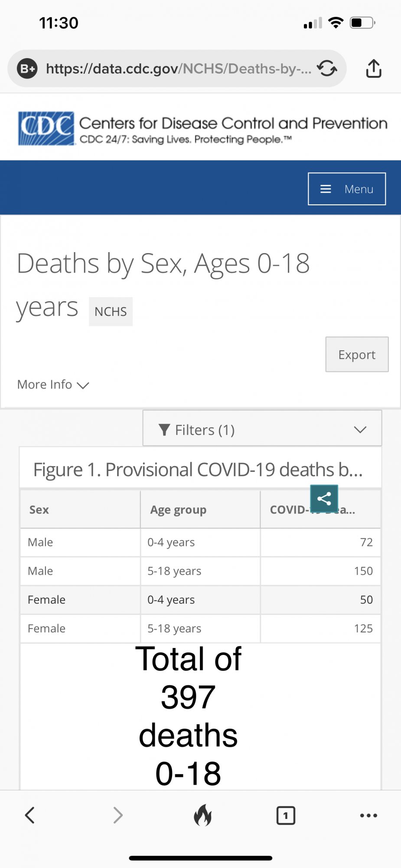The width and height of the screenshot is (401, 868).
Task: Tap the browser forward arrow
Action: tap(118, 815)
